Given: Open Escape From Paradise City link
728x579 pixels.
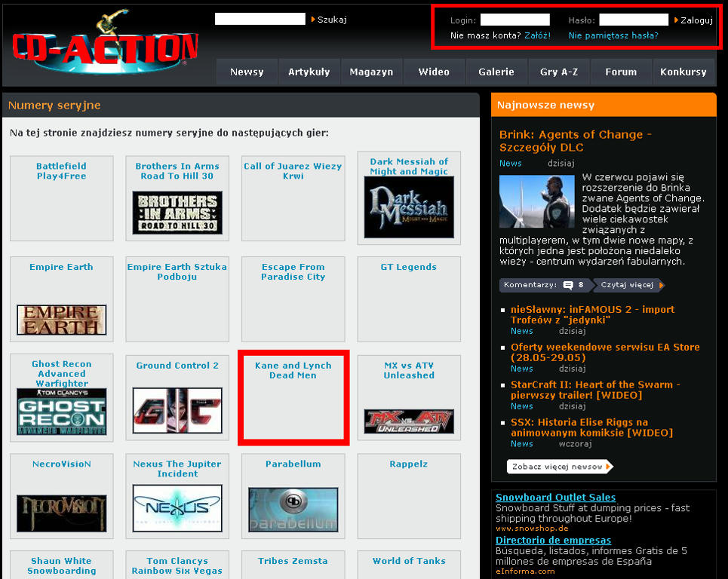Looking at the screenshot, I should click(x=293, y=272).
